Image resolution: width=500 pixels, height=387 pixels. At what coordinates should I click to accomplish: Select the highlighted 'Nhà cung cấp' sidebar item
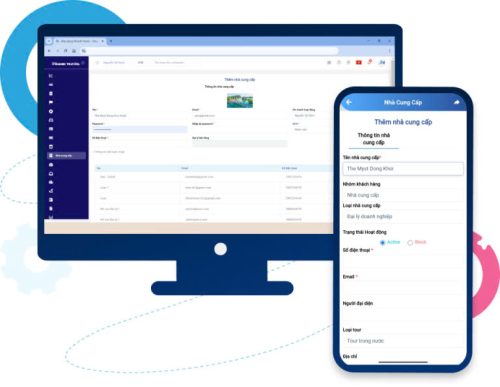pos(67,156)
